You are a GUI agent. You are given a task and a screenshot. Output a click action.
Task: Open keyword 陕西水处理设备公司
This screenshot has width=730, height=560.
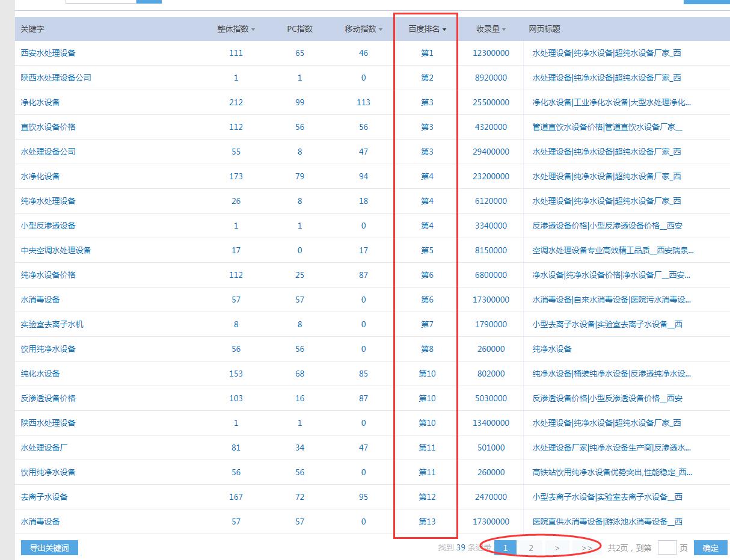tap(56, 78)
